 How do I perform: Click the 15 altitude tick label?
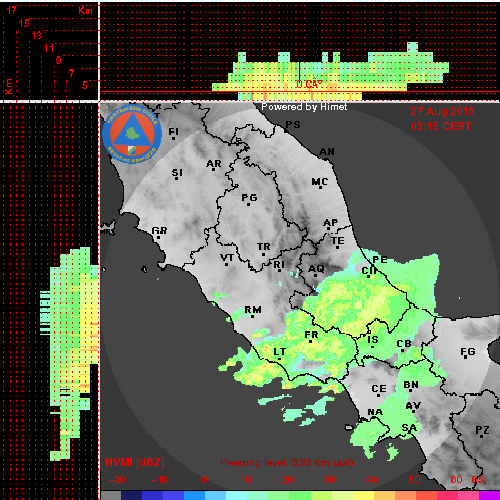[24, 23]
